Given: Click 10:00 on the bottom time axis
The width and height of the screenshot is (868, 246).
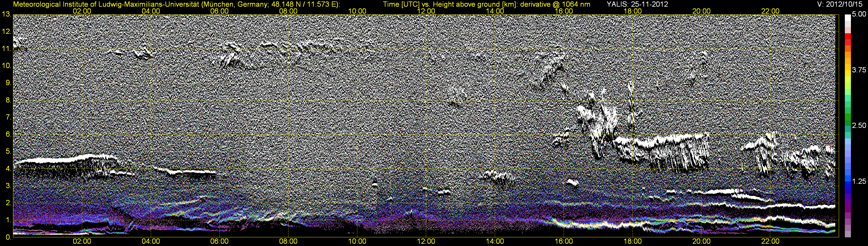Looking at the screenshot, I should pos(357,241).
